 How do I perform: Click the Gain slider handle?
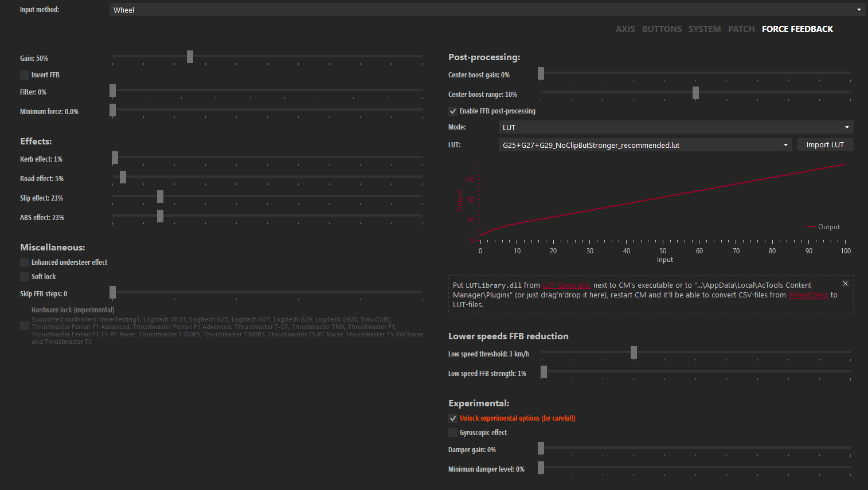tap(190, 57)
